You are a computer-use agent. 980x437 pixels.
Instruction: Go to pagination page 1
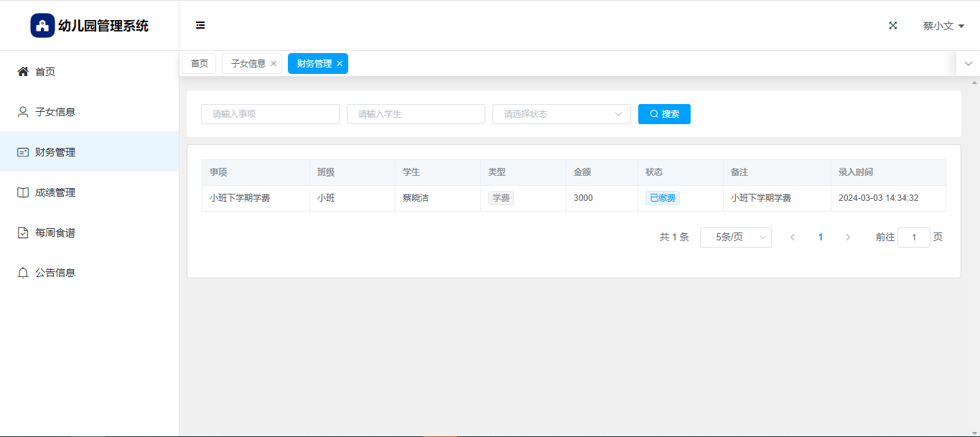tap(820, 238)
